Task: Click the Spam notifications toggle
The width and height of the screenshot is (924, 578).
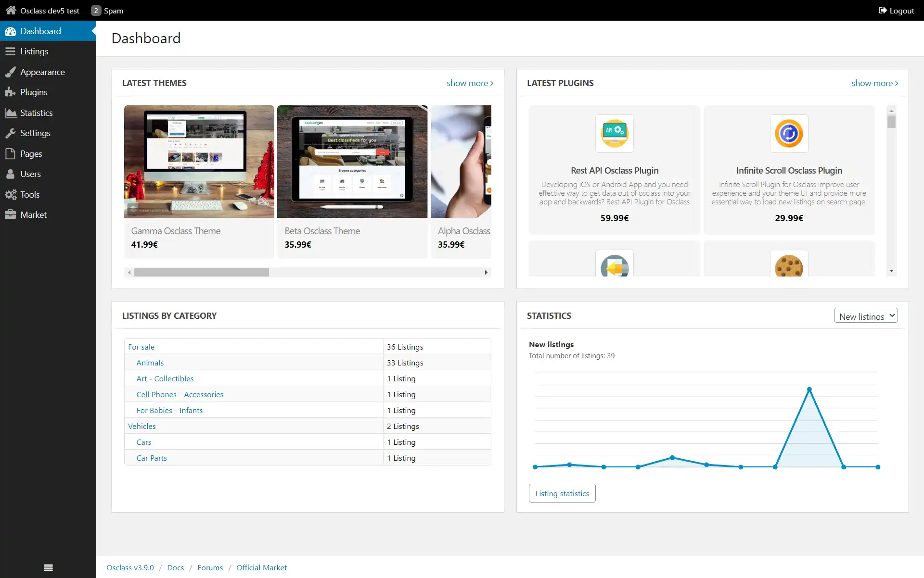Action: (x=106, y=10)
